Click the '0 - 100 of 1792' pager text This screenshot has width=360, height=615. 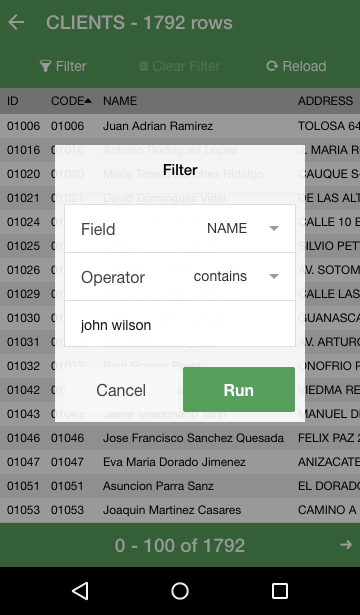[180, 545]
